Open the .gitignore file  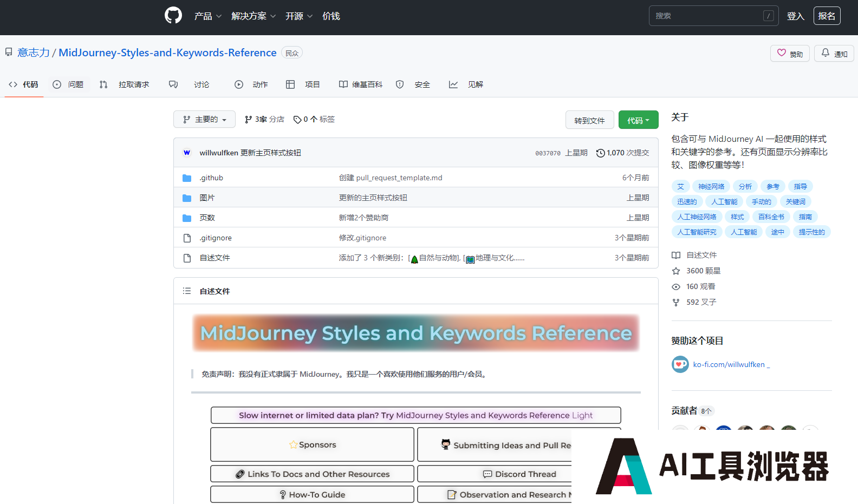tap(216, 238)
